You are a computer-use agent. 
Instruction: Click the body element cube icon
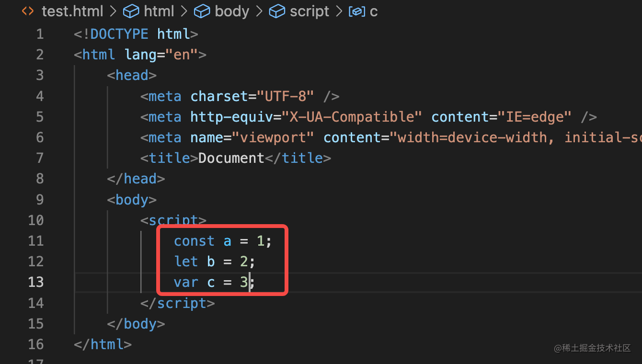click(x=202, y=11)
